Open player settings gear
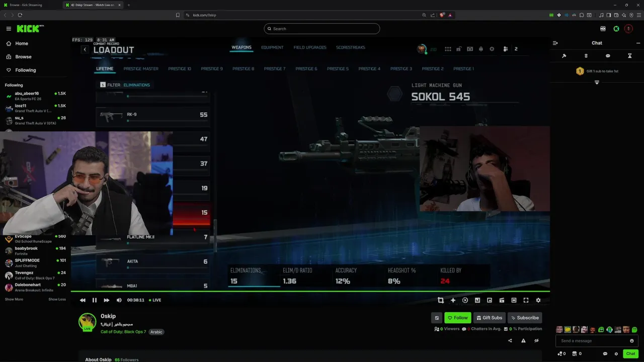 (538, 300)
